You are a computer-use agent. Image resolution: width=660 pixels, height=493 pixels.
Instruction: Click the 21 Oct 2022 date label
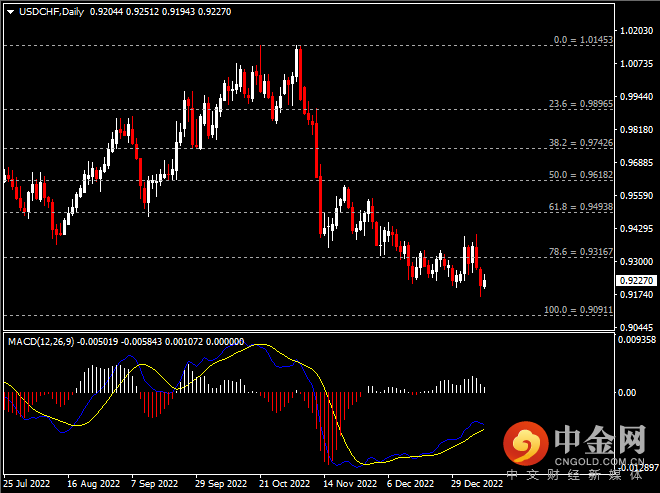tap(287, 482)
